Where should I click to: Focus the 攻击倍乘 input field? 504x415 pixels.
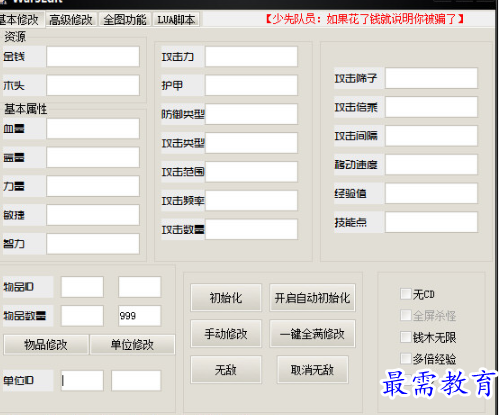pos(431,107)
